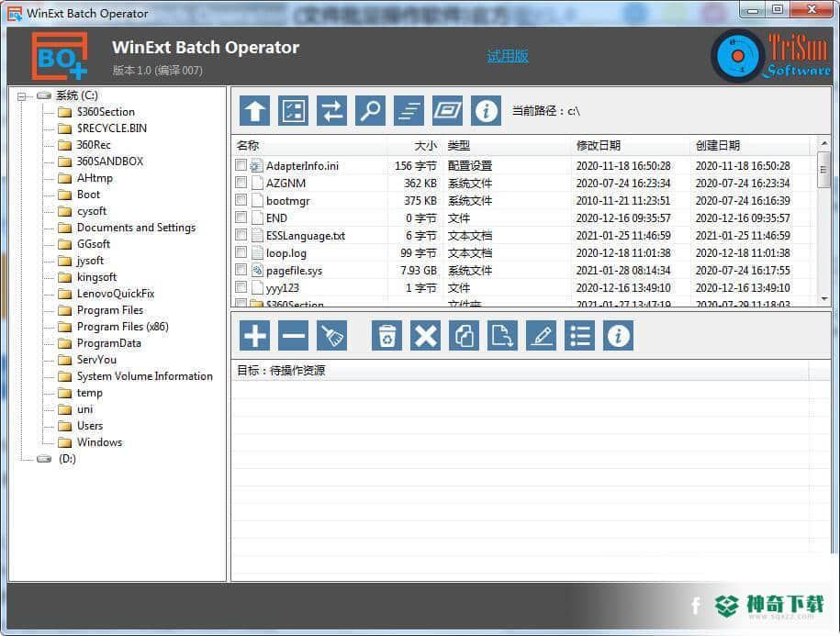Collapse the 系统 (C:) tree node

[x=21, y=96]
